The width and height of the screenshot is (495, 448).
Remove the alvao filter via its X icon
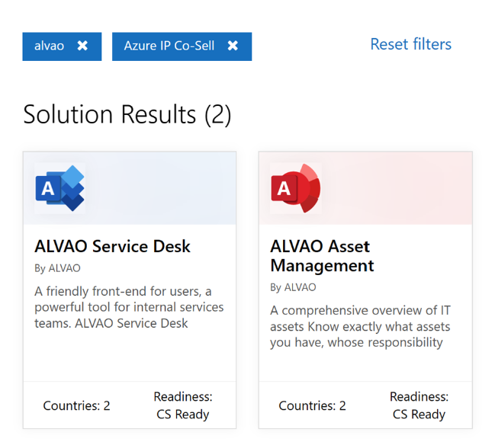(x=82, y=46)
